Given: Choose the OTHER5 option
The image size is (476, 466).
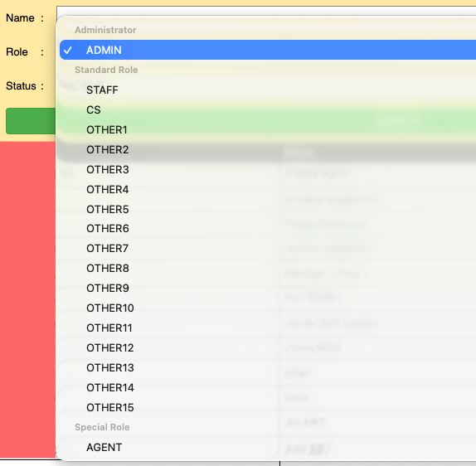Looking at the screenshot, I should pyautogui.click(x=268, y=209).
